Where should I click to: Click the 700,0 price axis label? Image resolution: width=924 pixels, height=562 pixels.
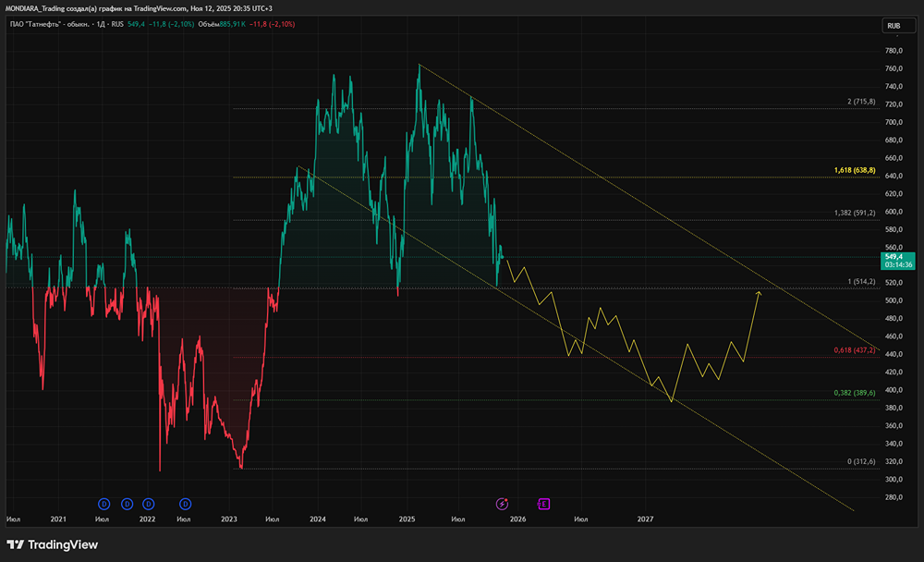click(x=894, y=122)
